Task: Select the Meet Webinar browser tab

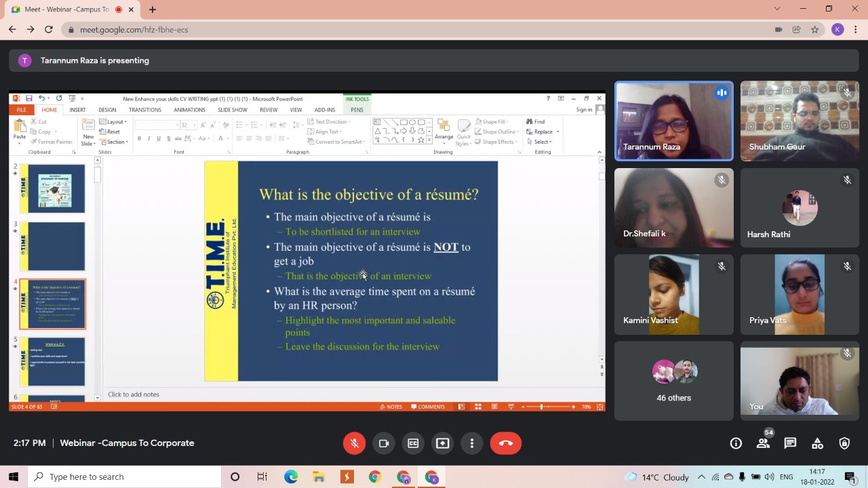Action: pyautogui.click(x=66, y=9)
